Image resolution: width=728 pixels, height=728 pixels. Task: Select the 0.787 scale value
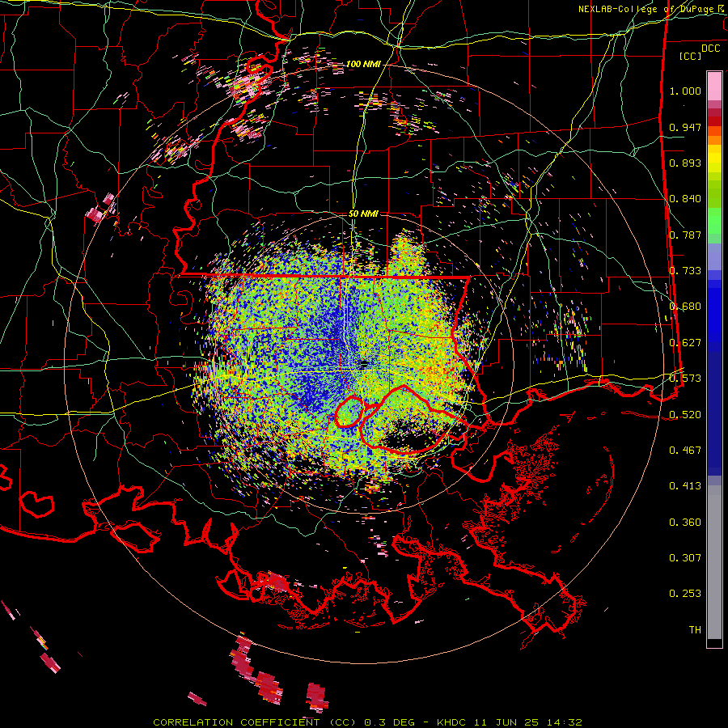point(685,235)
